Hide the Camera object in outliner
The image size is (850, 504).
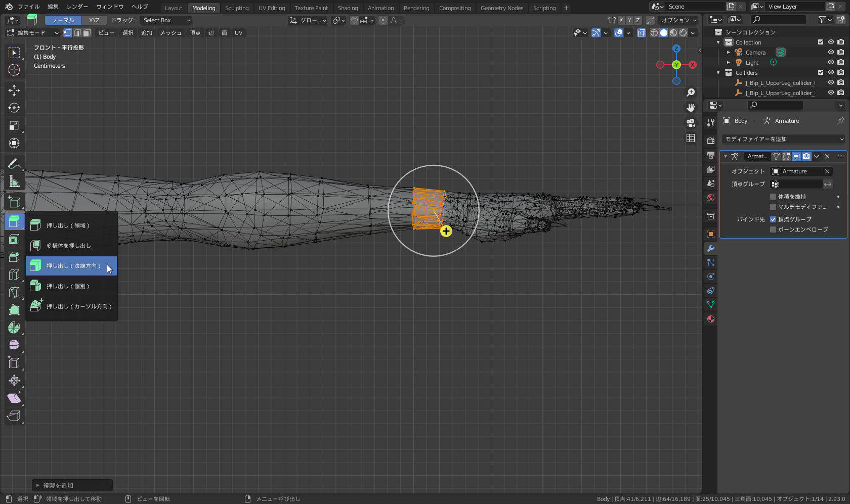point(831,52)
